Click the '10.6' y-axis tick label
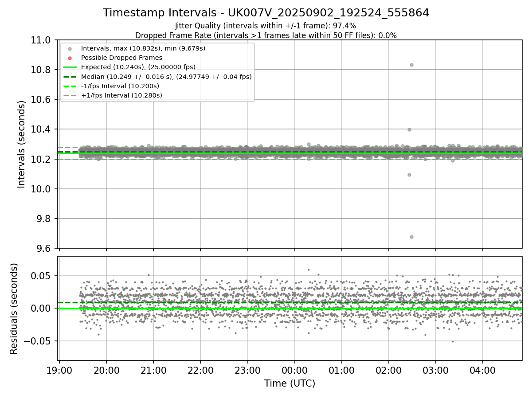The image size is (532, 399). (x=41, y=99)
